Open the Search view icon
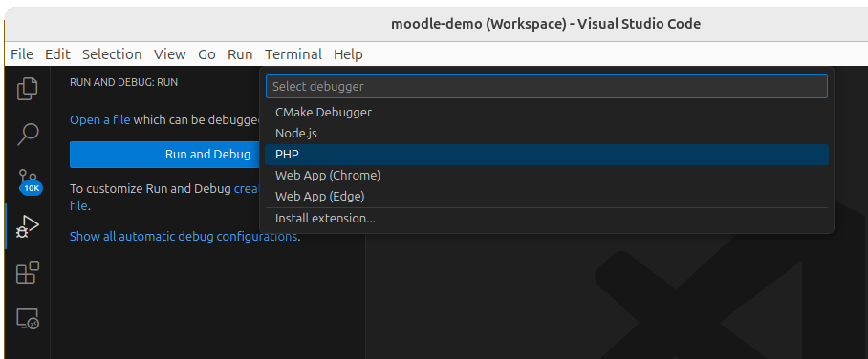The width and height of the screenshot is (868, 359). [28, 134]
